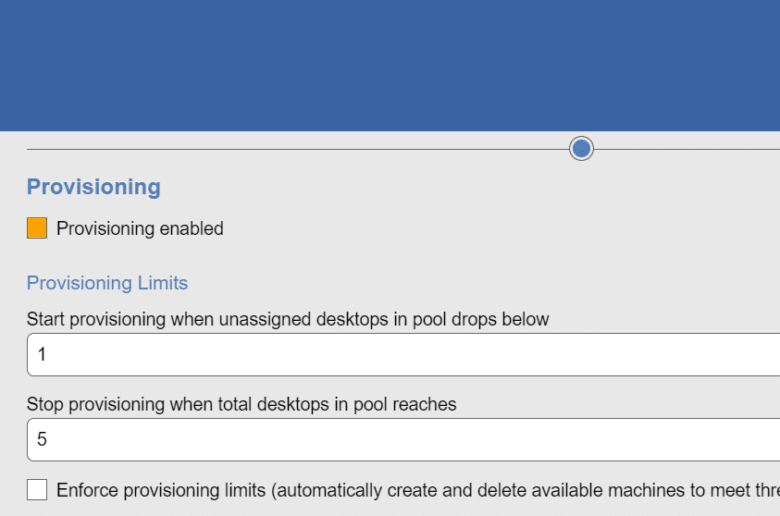This screenshot has height=516, width=780.
Task: Uncheck the orange Provisioning enabled checkbox
Action: pyautogui.click(x=37, y=228)
